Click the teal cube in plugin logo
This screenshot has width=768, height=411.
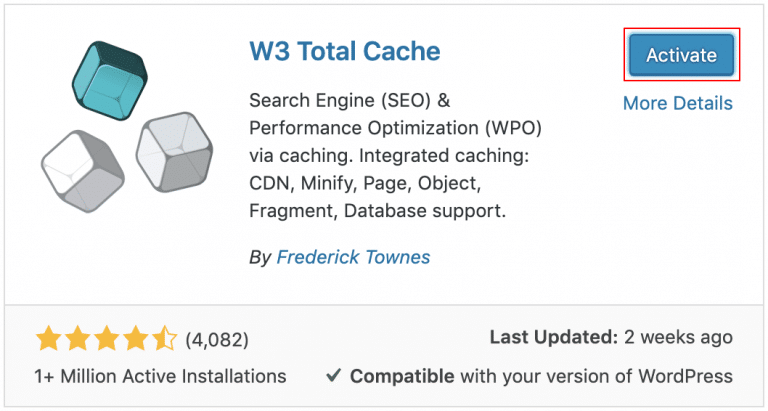tap(110, 79)
